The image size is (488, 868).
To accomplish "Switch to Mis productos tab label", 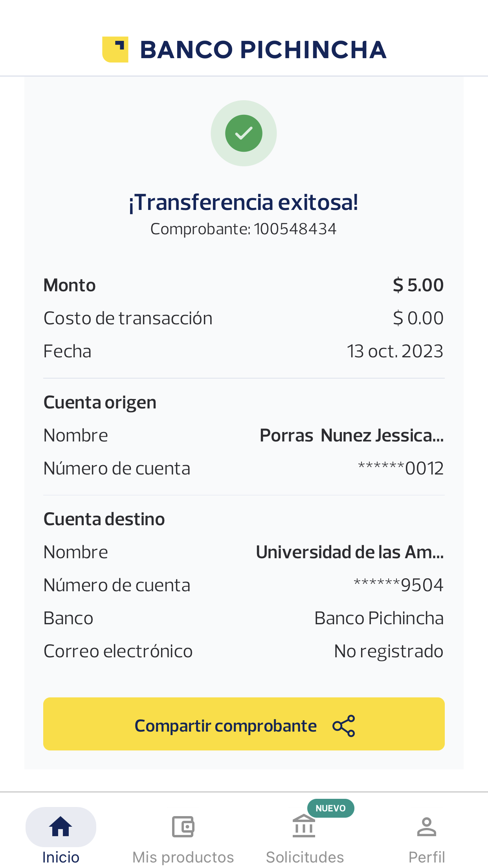I will [x=183, y=857].
